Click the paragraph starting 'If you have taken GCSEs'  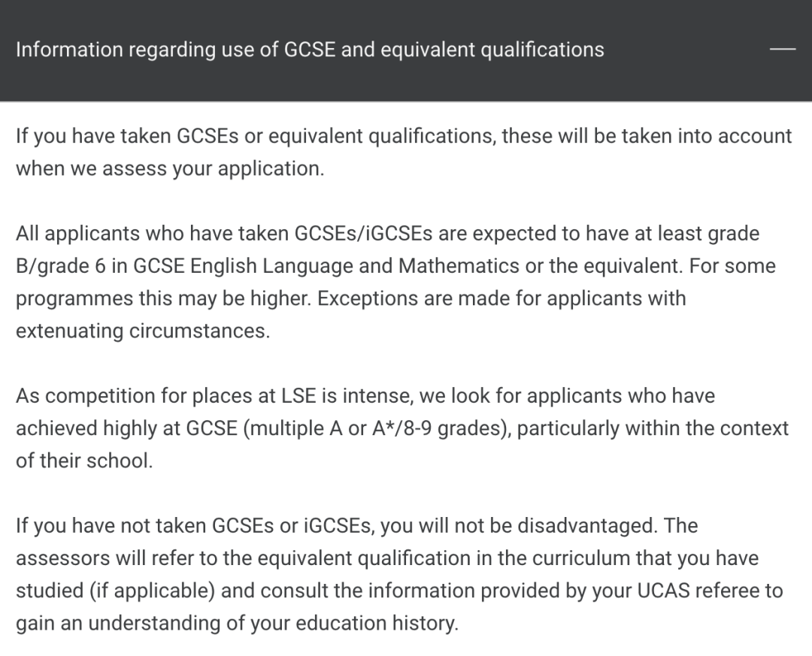(404, 153)
